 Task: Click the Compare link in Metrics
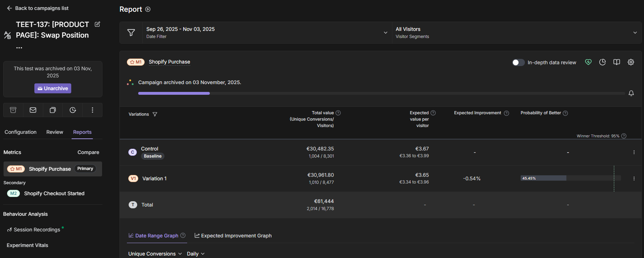point(88,152)
